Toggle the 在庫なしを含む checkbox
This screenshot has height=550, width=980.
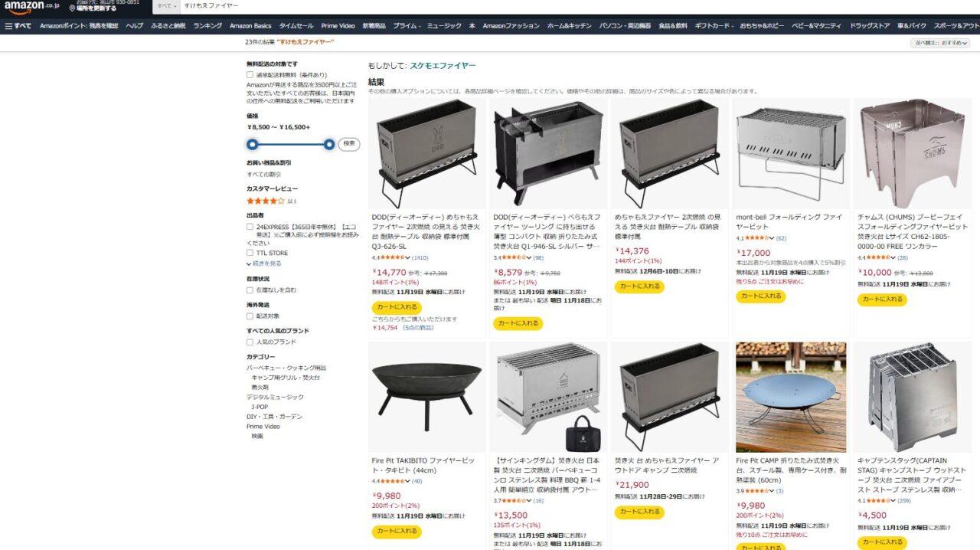(x=250, y=290)
